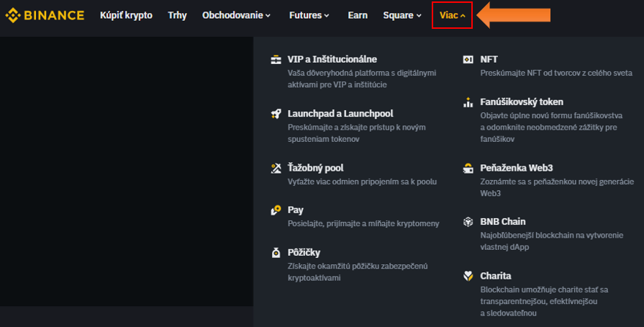Click the Launchpad rocket icon
Viewport: 644px width, 327px height.
276,114
